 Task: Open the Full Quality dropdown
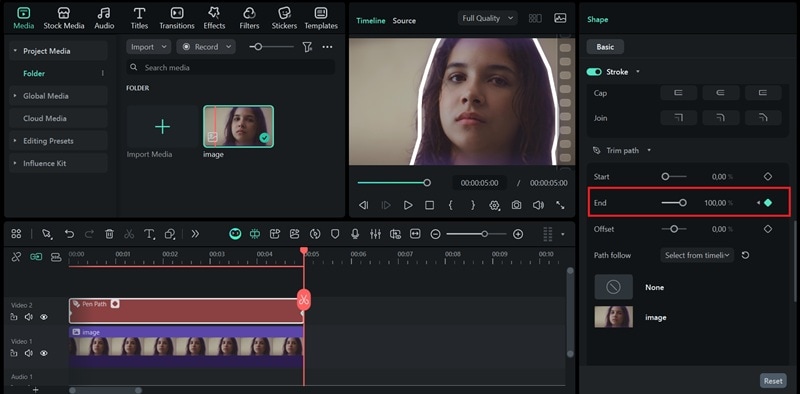coord(488,18)
